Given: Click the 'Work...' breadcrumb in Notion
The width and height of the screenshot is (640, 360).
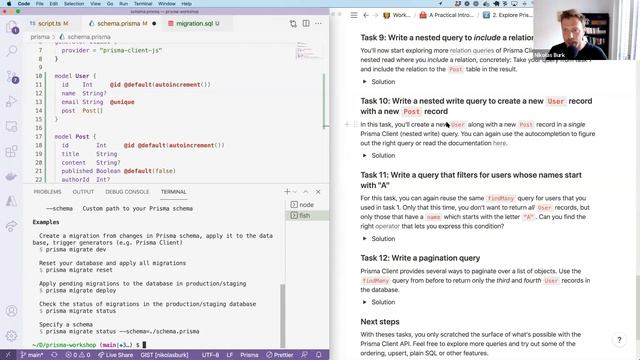Looking at the screenshot, I should pyautogui.click(x=397, y=15).
